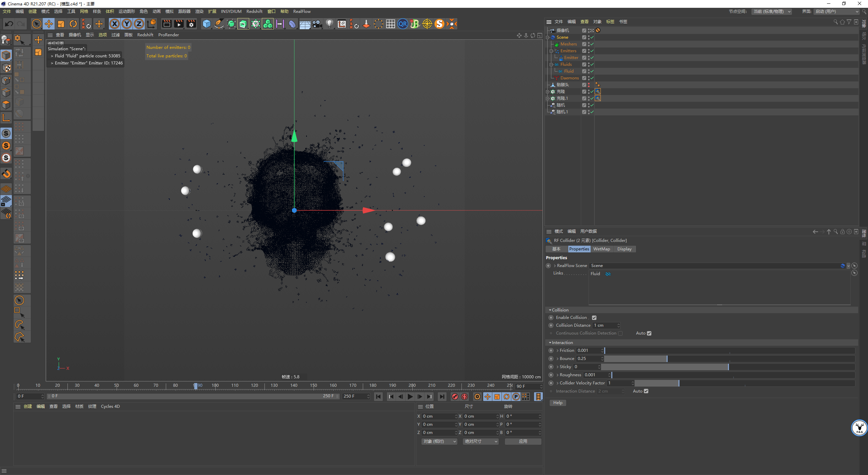Click the 应用 apply button
This screenshot has height=475, width=868.
(523, 441)
